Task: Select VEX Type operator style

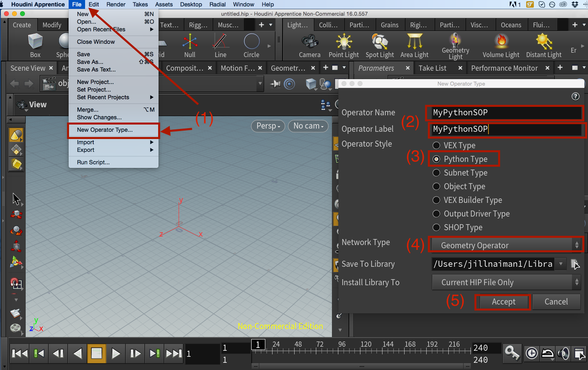Action: point(436,145)
